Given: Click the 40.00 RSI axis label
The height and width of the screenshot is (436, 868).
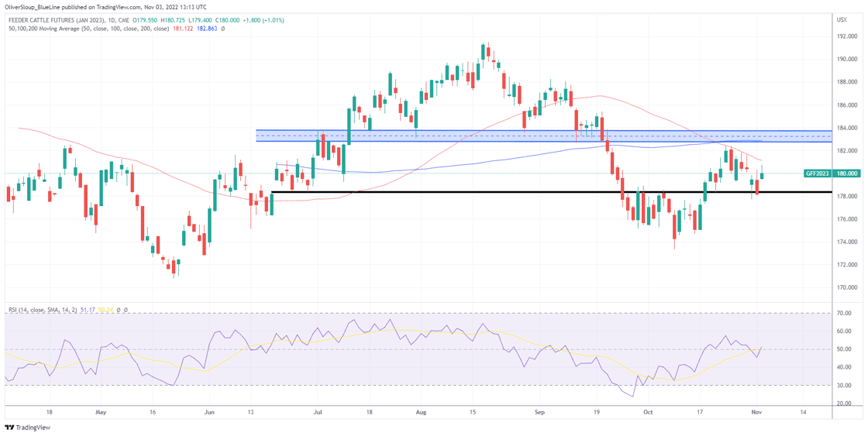Looking at the screenshot, I should [845, 367].
